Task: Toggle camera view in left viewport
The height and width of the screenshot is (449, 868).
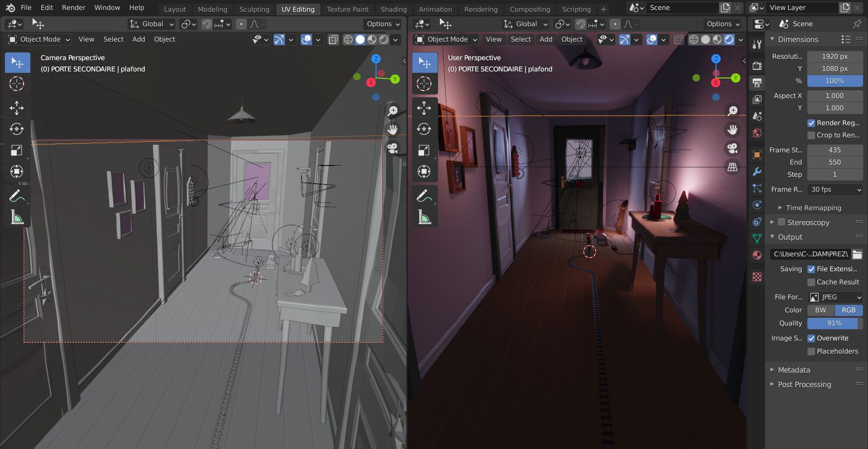Action: click(x=392, y=148)
